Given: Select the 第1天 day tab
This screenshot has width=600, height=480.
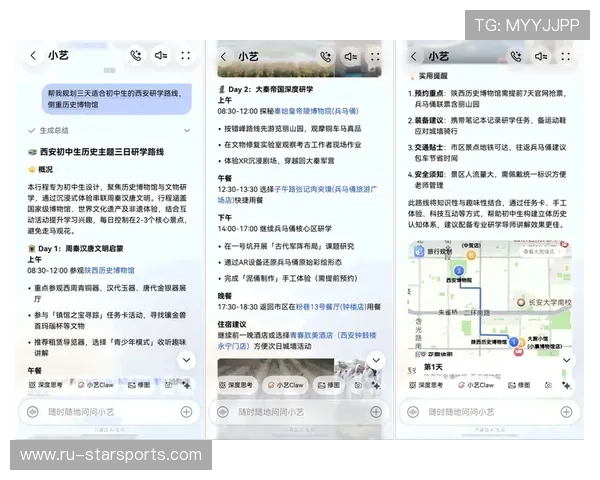Looking at the screenshot, I should (x=433, y=367).
